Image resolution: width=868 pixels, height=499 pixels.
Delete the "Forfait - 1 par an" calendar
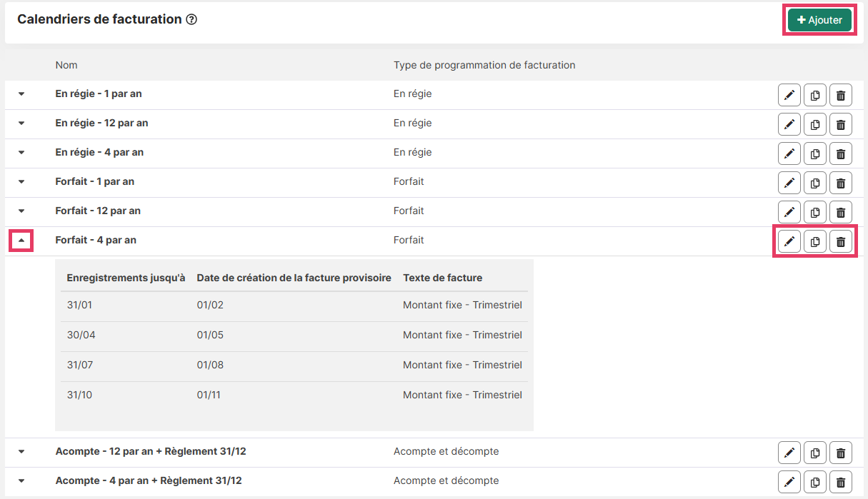click(x=840, y=183)
